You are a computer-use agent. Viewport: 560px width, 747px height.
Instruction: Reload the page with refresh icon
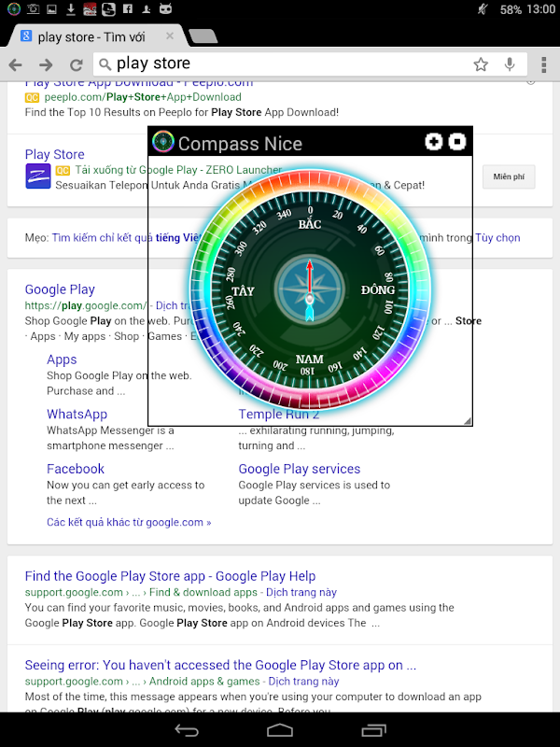coord(77,64)
